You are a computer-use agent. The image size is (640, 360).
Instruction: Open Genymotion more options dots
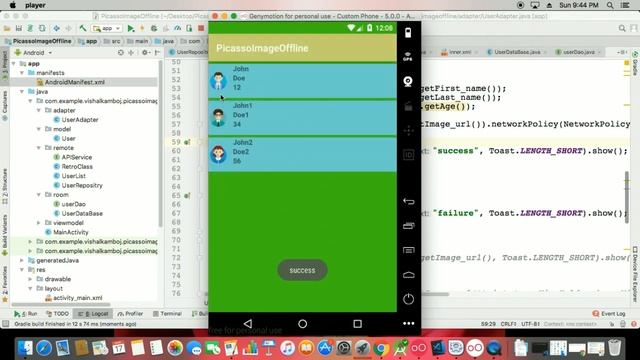tap(409, 323)
